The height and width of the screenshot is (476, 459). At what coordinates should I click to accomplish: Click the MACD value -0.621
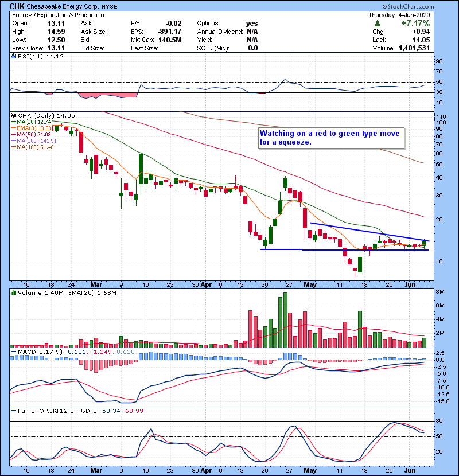[76, 352]
